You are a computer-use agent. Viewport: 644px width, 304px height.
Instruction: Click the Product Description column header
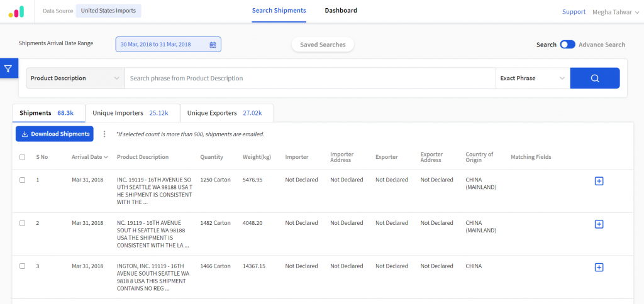click(x=143, y=157)
